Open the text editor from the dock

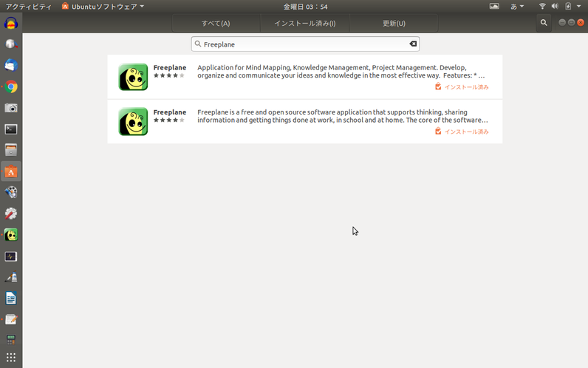(11, 320)
